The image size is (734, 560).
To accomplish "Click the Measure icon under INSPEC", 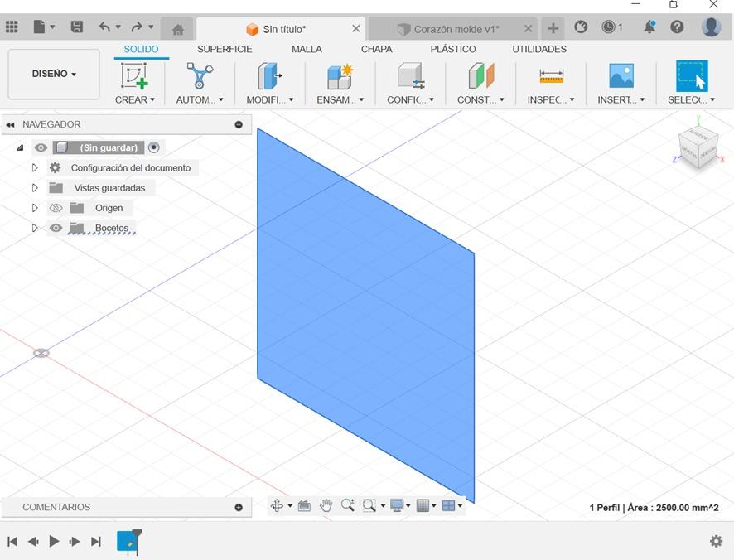I will point(551,76).
